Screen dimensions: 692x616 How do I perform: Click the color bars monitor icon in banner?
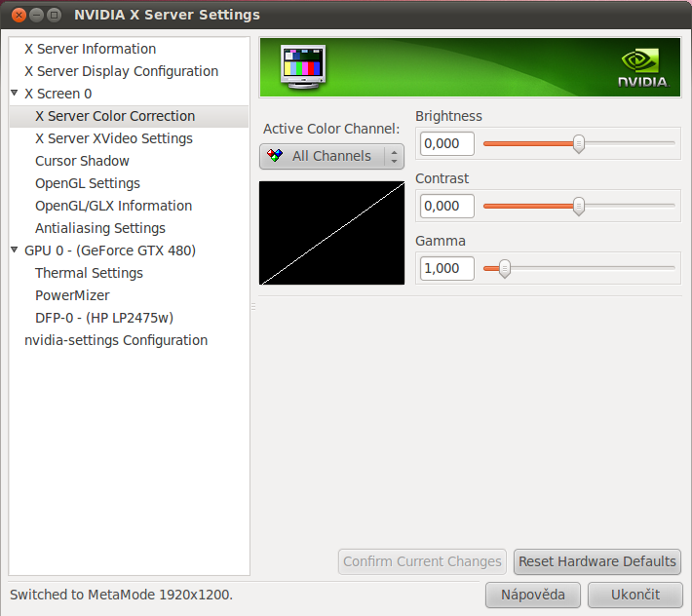[303, 67]
